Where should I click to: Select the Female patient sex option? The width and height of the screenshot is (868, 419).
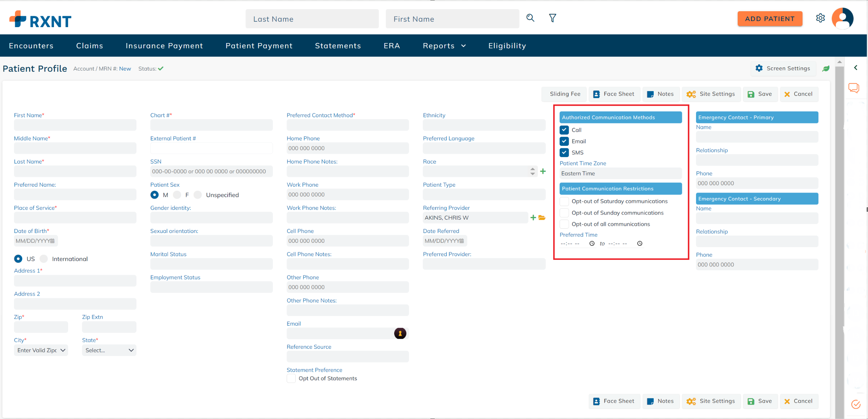[x=177, y=195]
